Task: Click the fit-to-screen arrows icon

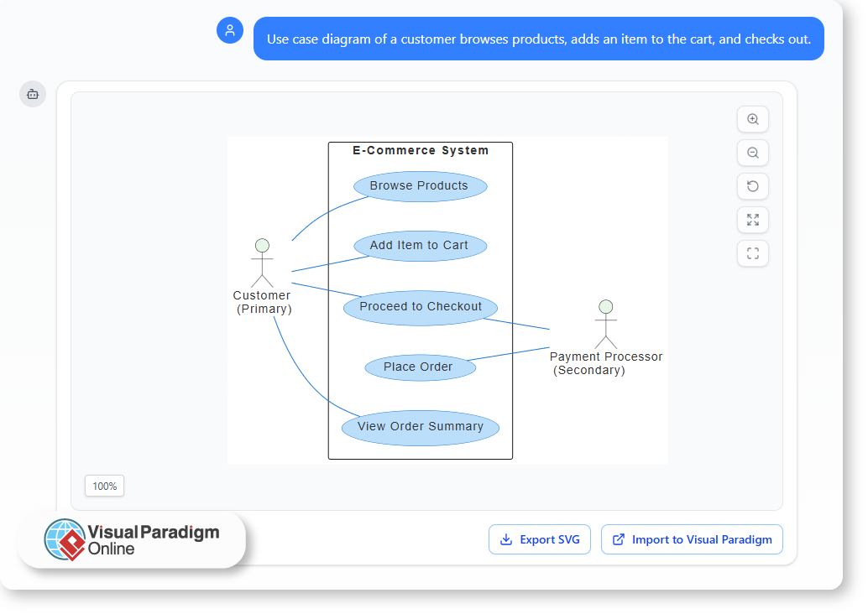Action: tap(752, 220)
